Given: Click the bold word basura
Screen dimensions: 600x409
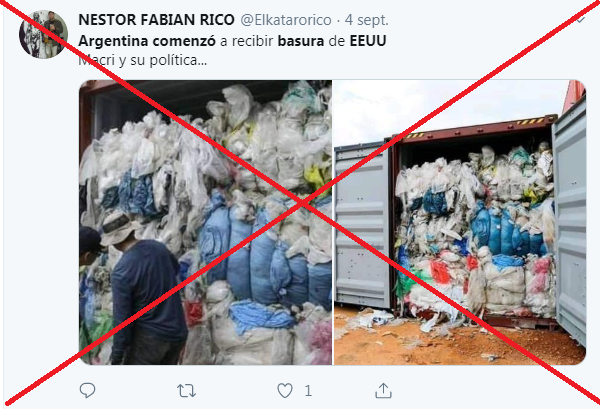Looking at the screenshot, I should [x=301, y=41].
